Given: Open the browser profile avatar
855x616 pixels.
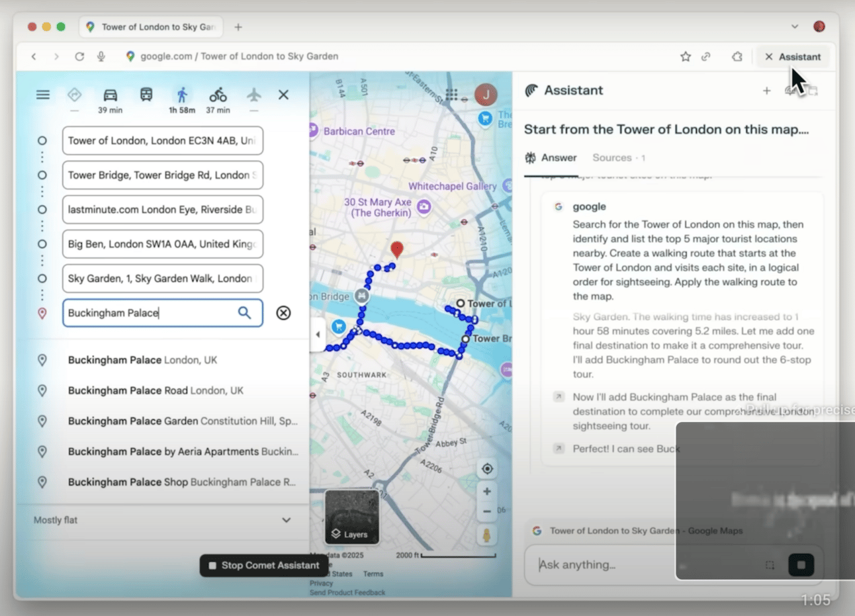Looking at the screenshot, I should click(819, 27).
